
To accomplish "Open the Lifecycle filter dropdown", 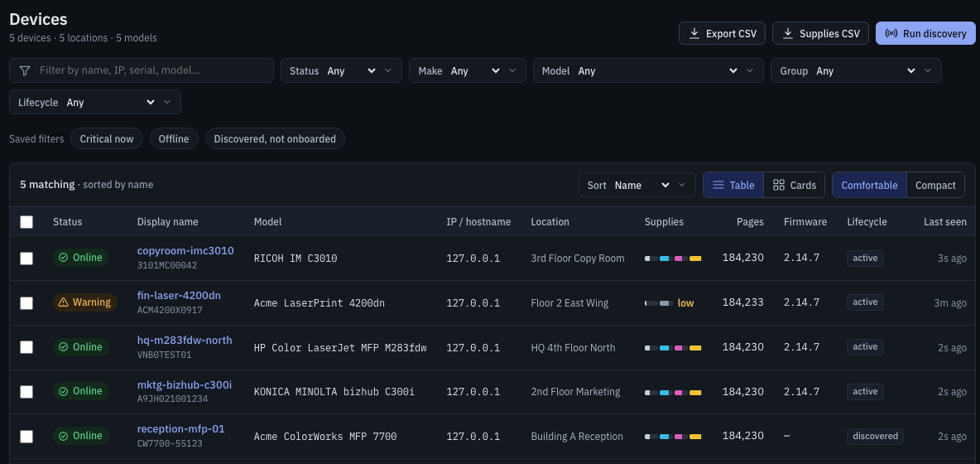I will pyautogui.click(x=95, y=102).
